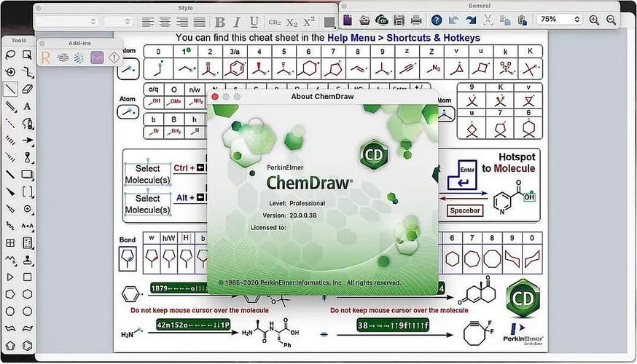Open the gray color swatch in Style toolbar
Screen dimensions: 637x364
[x=329, y=23]
